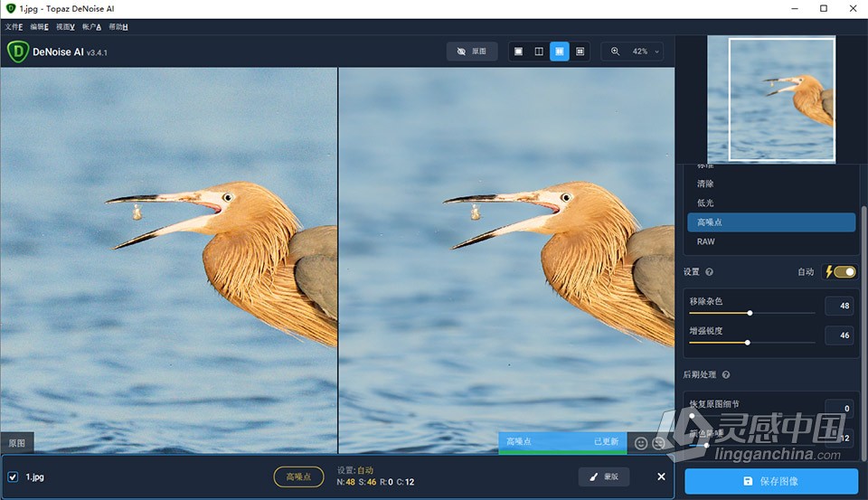Click the 高噪点 model pill button
The width and height of the screenshot is (868, 500).
298,476
